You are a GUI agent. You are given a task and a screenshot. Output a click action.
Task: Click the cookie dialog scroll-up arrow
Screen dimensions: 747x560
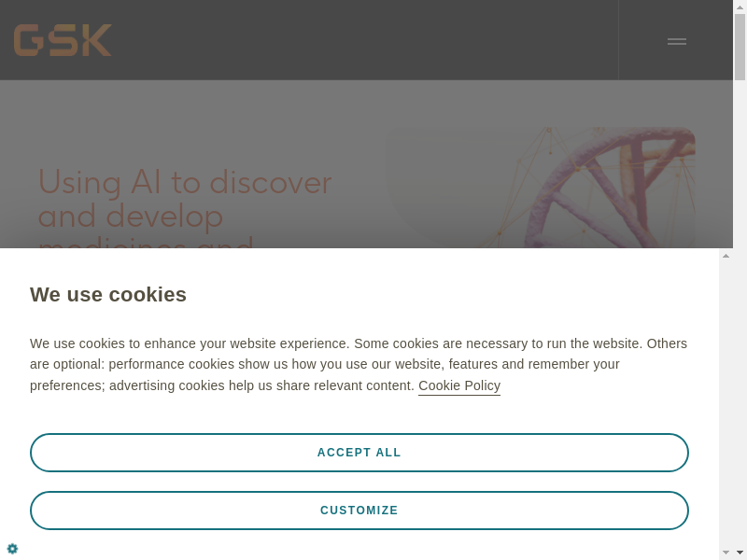pyautogui.click(x=726, y=256)
